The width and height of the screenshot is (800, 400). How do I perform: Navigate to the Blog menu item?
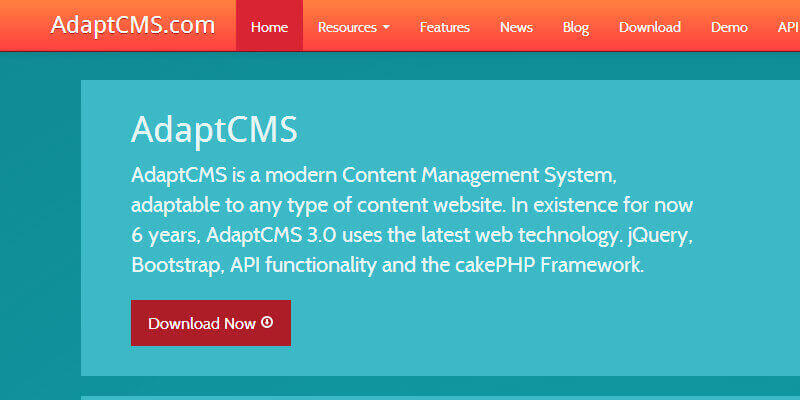click(576, 27)
